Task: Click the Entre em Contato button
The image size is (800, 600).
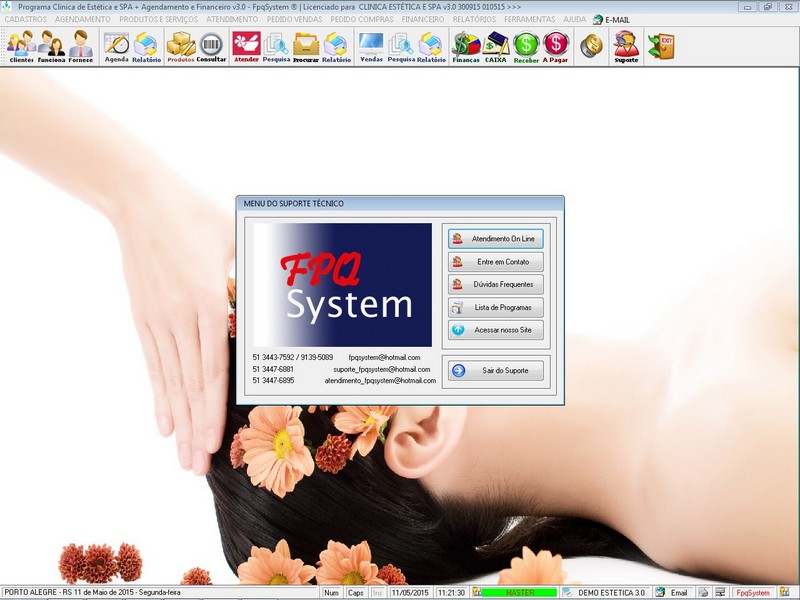Action: [495, 262]
